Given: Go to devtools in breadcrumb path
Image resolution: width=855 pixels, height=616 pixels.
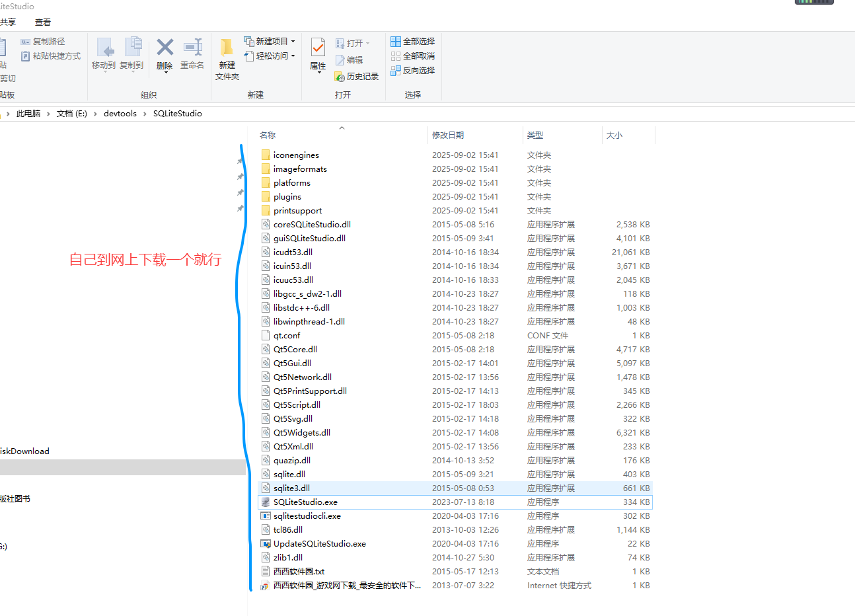Looking at the screenshot, I should tap(120, 114).
